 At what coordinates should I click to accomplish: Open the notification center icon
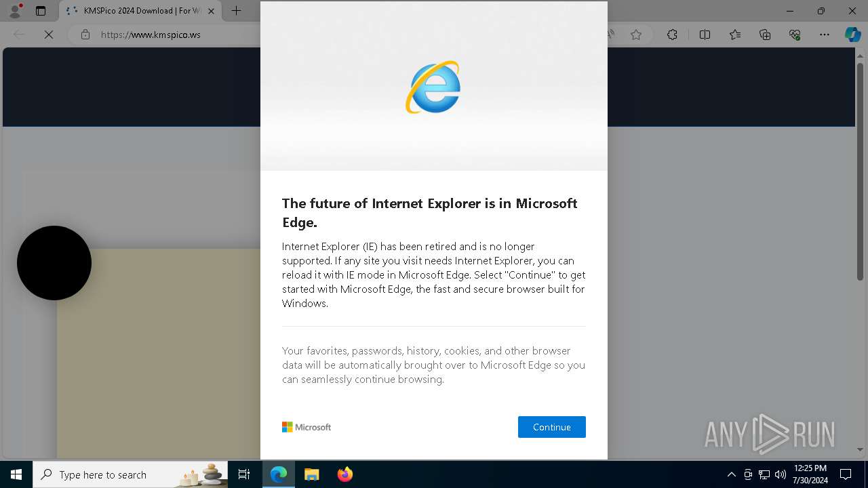tap(846, 474)
